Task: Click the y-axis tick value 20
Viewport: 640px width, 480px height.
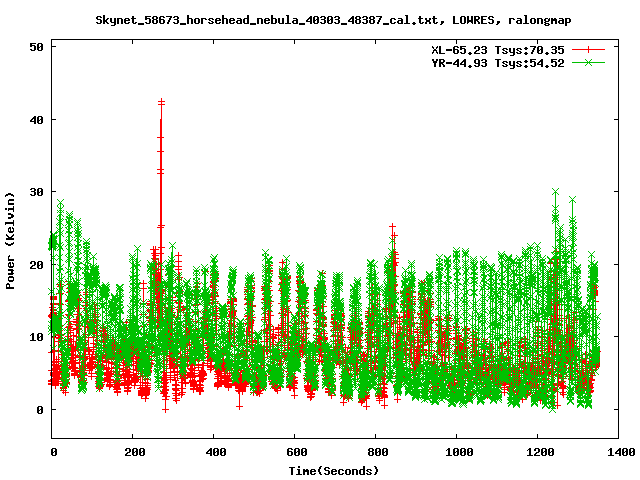Action: (x=36, y=264)
